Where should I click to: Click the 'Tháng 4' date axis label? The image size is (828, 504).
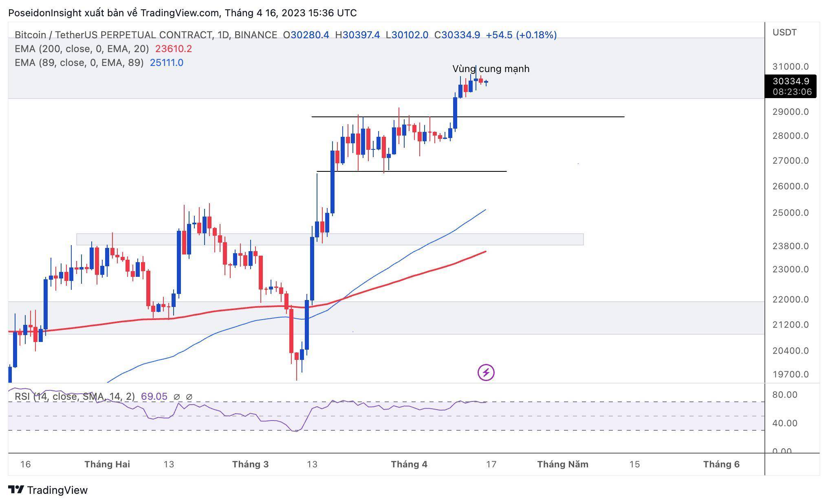409,464
